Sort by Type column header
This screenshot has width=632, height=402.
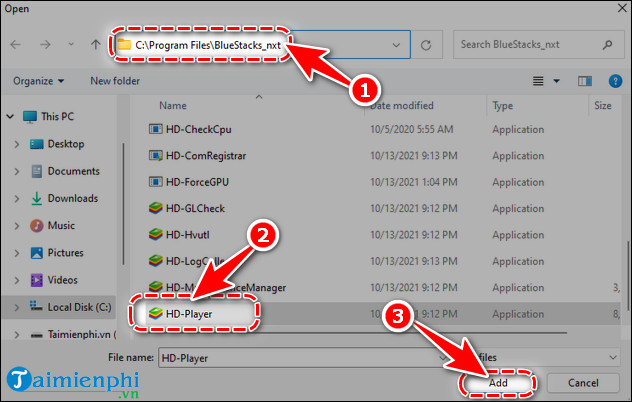click(503, 106)
